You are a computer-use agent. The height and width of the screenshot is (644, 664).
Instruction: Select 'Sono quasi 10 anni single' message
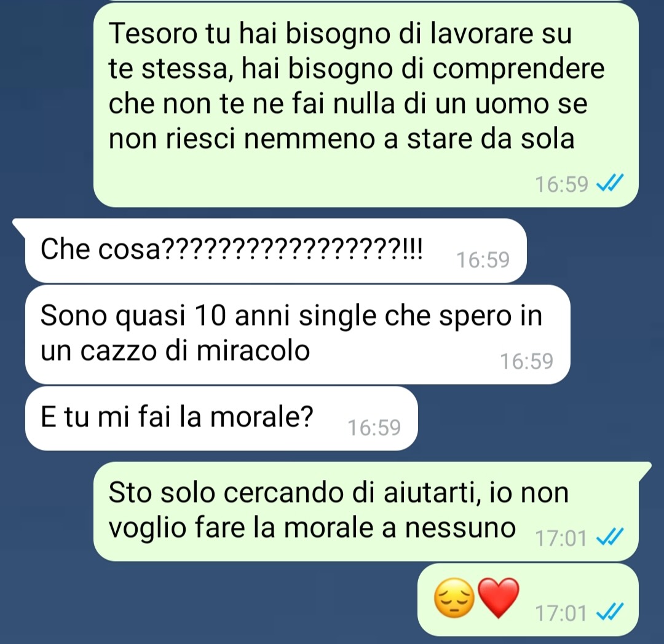pos(298,334)
